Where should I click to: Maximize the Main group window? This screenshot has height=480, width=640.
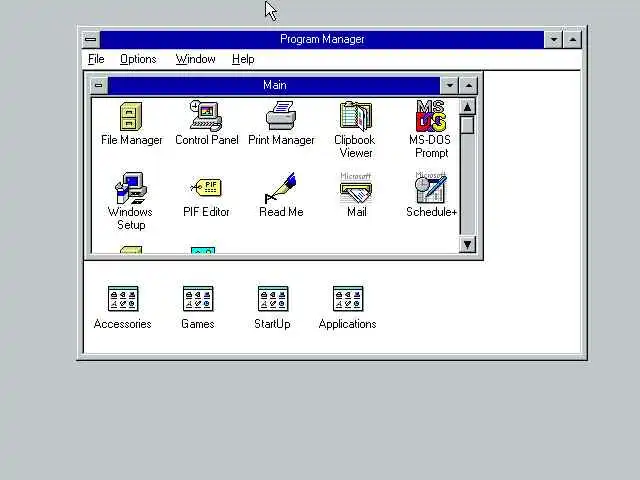468,85
